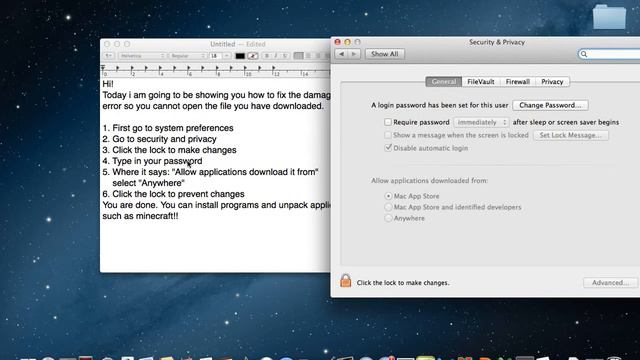Switch to the FileVault tab
Image resolution: width=640 pixels, height=360 pixels.
[x=481, y=82]
